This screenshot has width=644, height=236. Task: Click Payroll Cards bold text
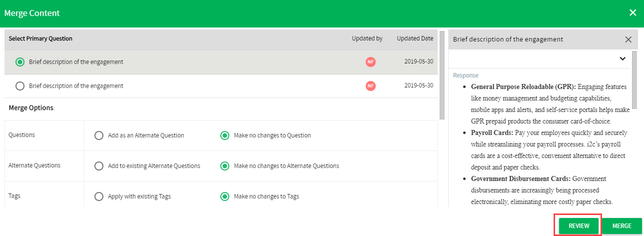click(492, 133)
